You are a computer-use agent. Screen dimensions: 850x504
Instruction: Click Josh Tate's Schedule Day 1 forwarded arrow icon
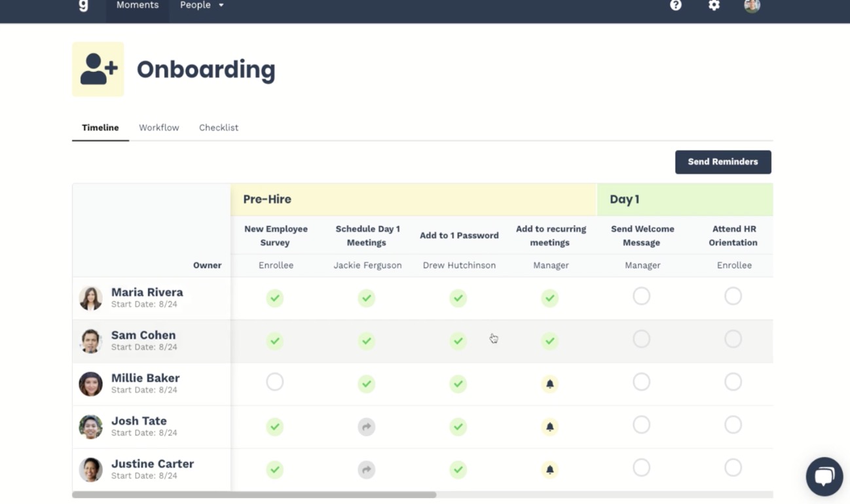tap(367, 427)
